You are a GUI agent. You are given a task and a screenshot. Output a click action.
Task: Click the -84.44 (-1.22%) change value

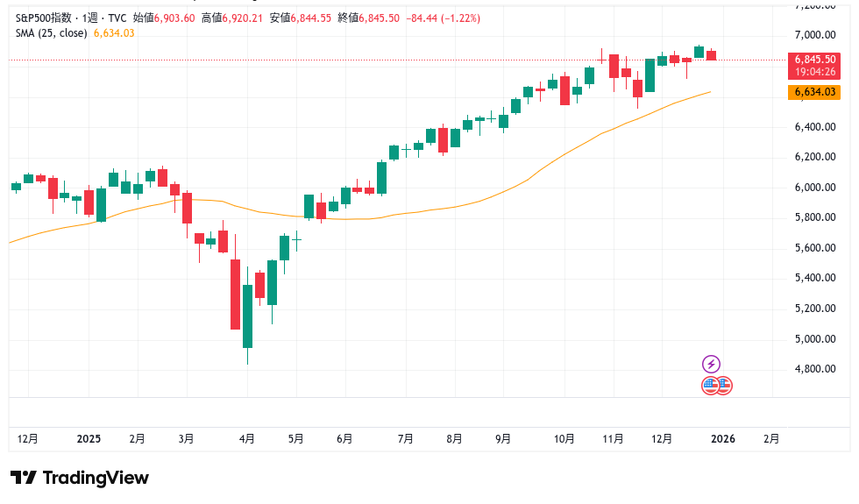click(x=445, y=18)
